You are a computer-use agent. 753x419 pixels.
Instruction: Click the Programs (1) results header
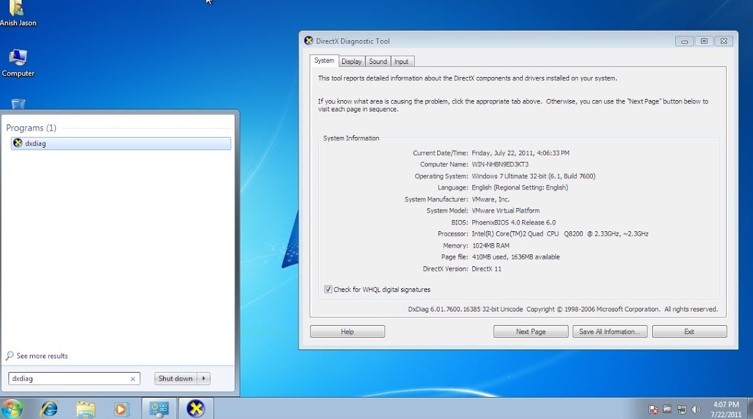pos(31,128)
